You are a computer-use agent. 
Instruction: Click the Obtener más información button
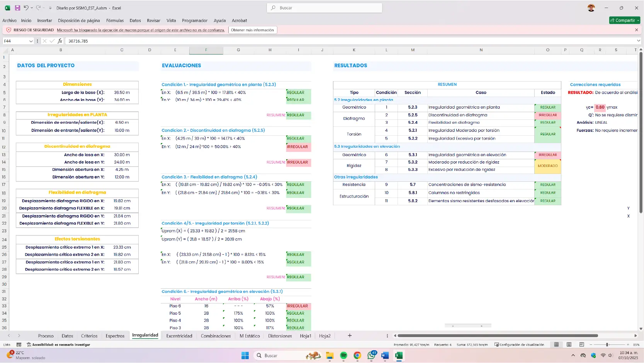(x=252, y=30)
